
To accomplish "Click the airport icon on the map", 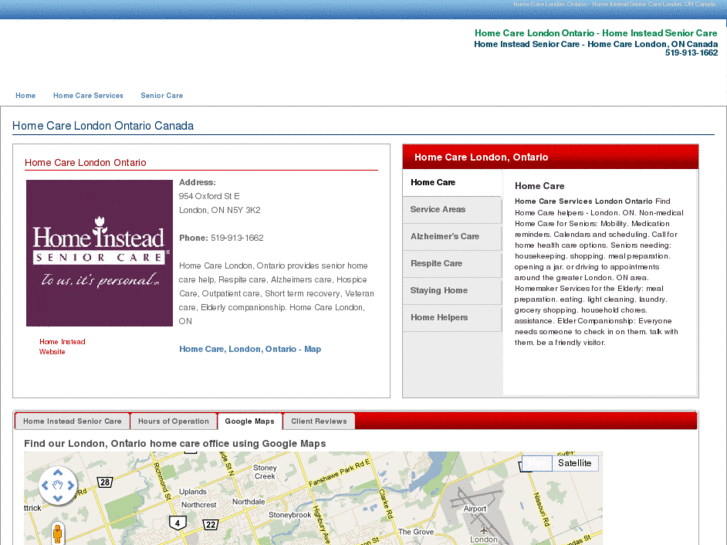I will click(x=484, y=530).
